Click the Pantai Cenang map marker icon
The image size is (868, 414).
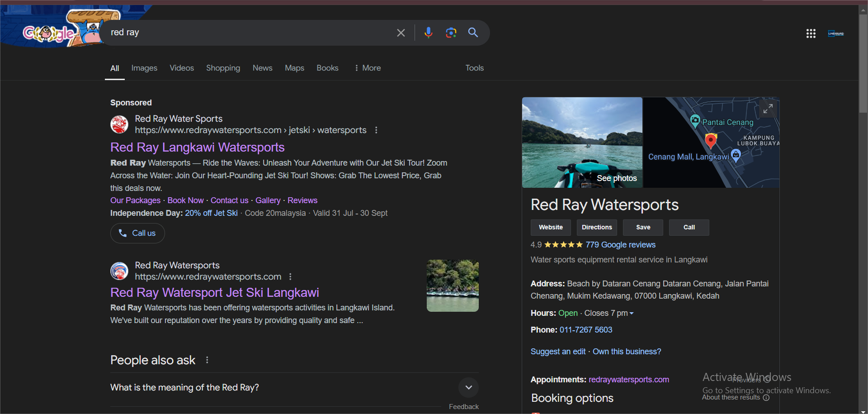[x=695, y=121]
